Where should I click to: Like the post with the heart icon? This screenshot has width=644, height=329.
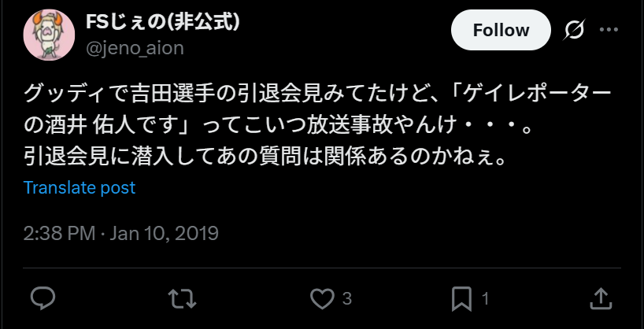[x=322, y=298]
